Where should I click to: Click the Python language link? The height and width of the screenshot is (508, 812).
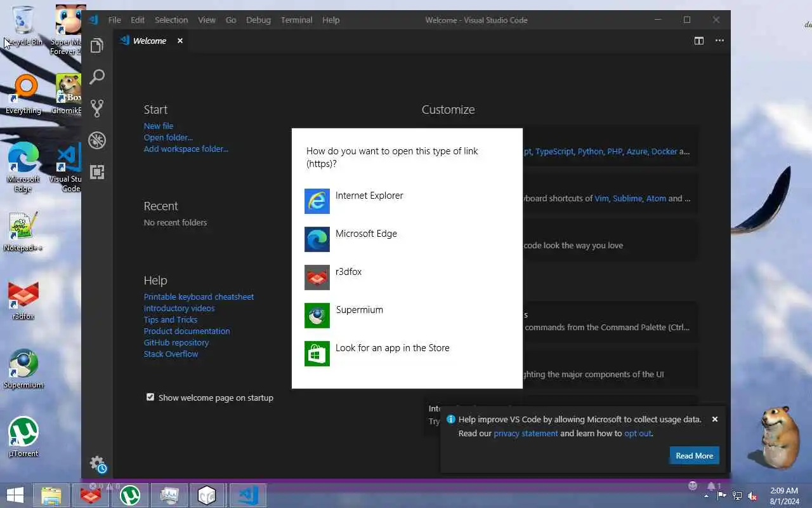click(x=590, y=151)
